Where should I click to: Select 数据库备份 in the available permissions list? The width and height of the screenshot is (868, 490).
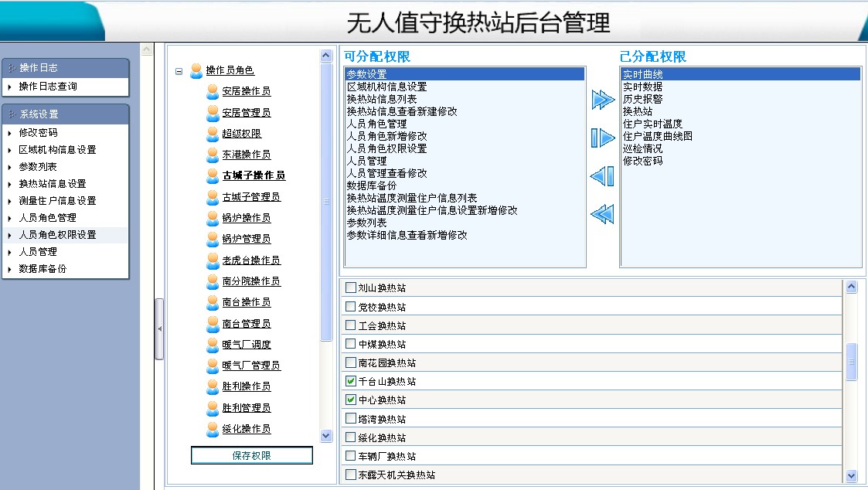pyautogui.click(x=371, y=185)
